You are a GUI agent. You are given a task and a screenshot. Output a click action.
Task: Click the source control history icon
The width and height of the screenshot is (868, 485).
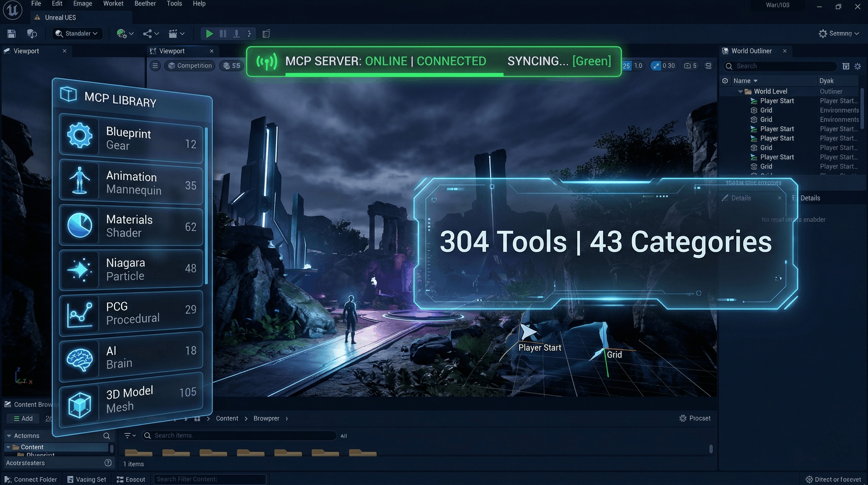point(32,33)
